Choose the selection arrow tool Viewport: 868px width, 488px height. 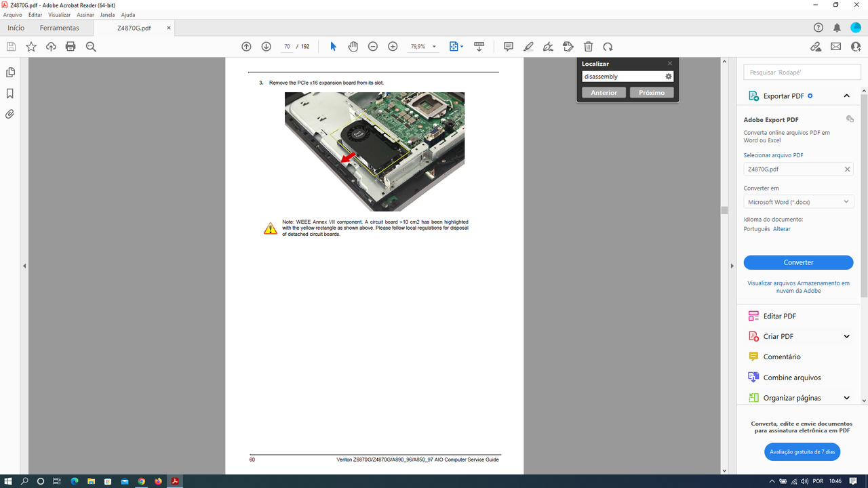[333, 47]
